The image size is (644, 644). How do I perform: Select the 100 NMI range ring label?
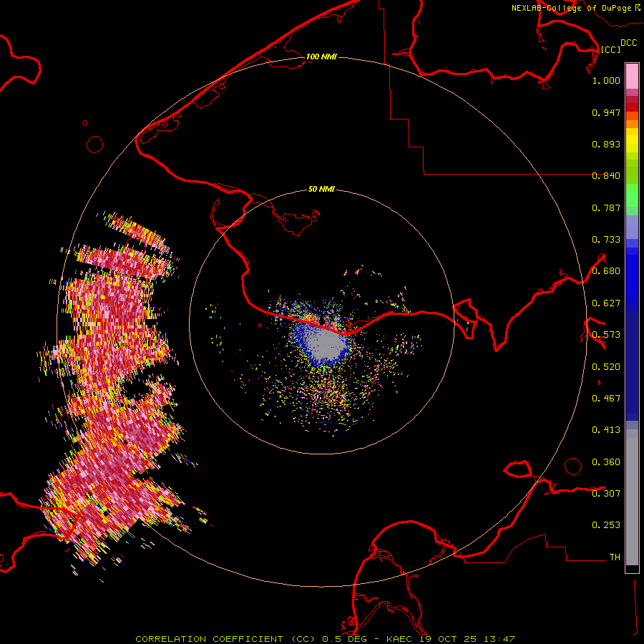coord(321,57)
